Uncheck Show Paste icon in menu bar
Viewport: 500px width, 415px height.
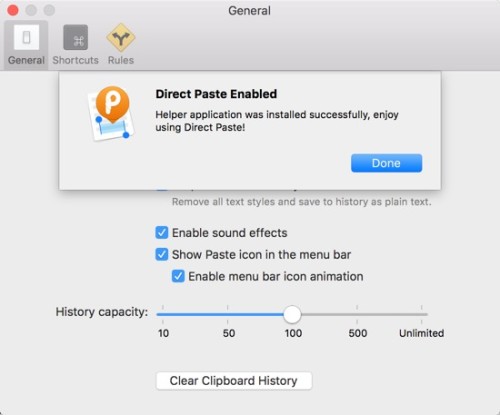pyautogui.click(x=162, y=255)
